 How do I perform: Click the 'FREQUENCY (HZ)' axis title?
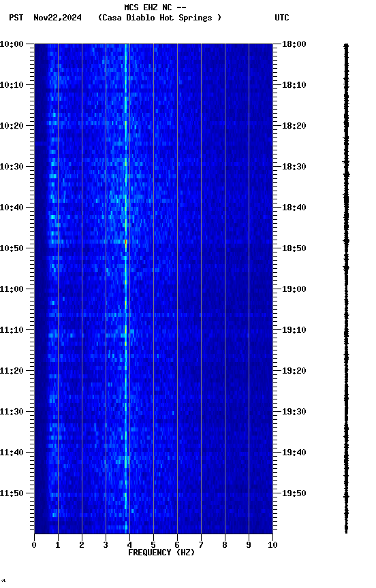point(161,553)
